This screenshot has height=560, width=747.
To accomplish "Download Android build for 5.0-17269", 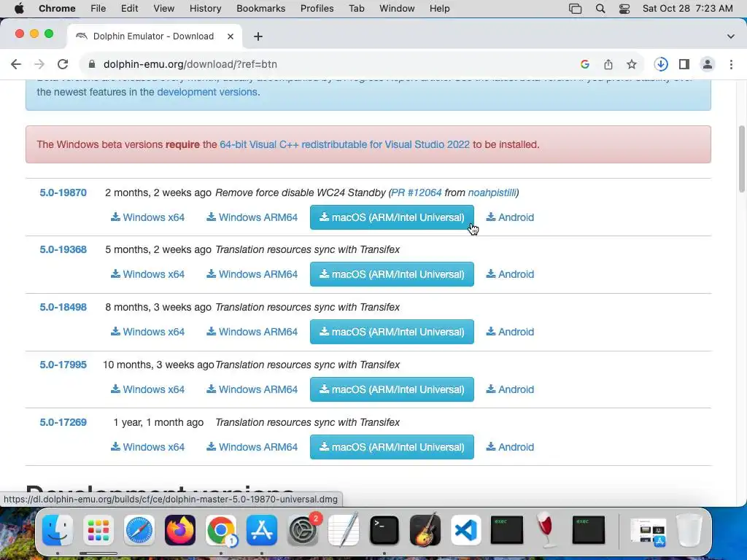I will click(510, 447).
